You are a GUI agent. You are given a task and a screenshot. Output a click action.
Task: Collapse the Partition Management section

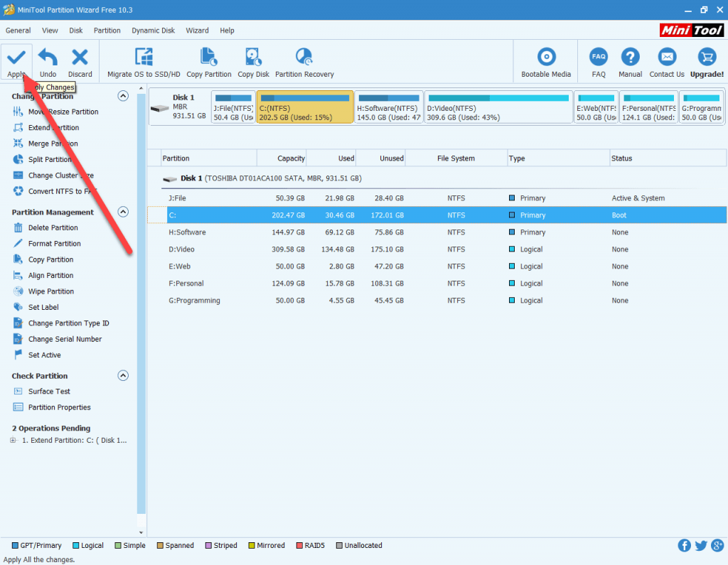pos(123,212)
